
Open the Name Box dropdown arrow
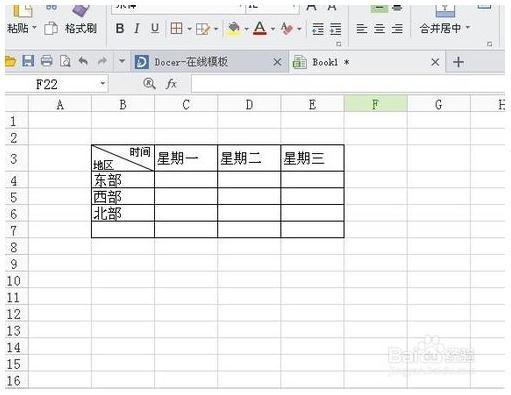click(103, 83)
